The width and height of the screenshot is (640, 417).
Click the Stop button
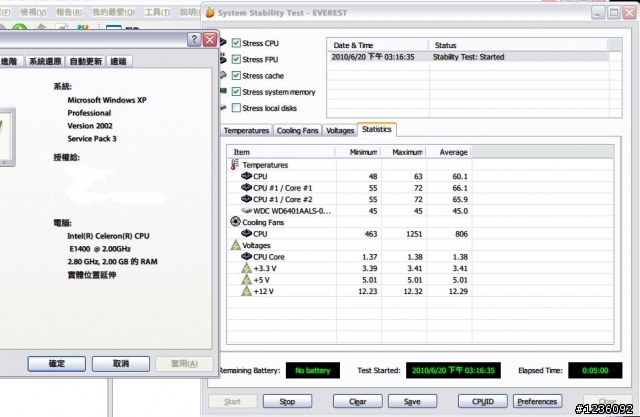point(287,401)
